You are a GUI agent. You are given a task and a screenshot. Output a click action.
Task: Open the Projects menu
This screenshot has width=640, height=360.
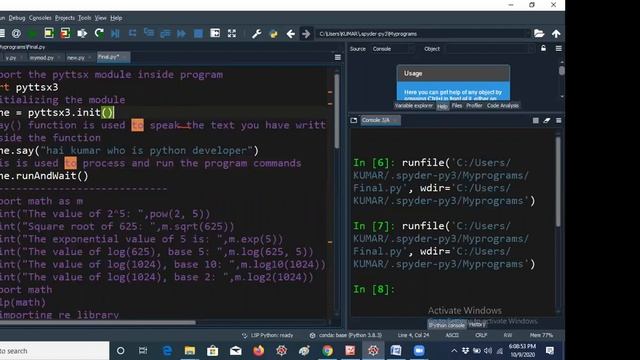click(x=64, y=18)
